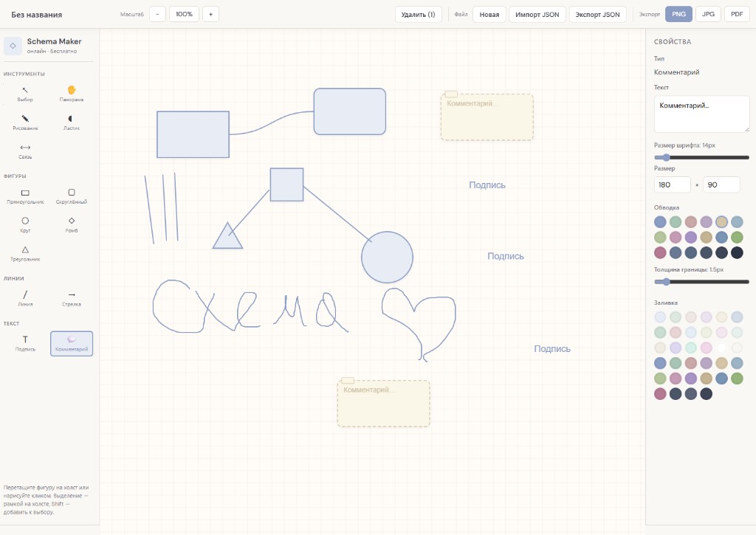756x535 pixels.
Task: Click the height field showing 90
Action: click(x=721, y=184)
